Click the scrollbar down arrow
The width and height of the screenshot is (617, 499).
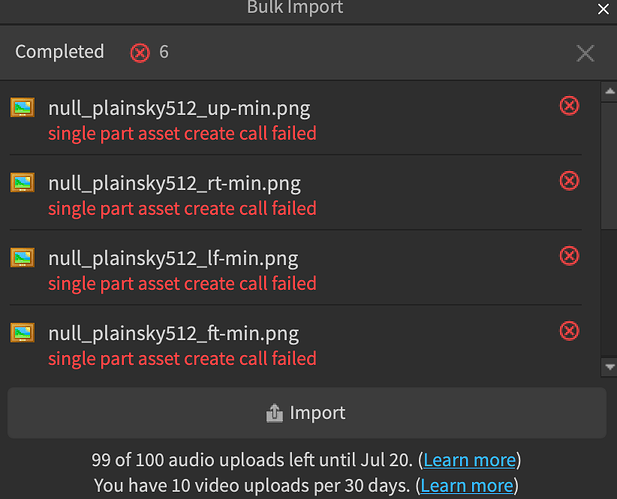tap(608, 368)
